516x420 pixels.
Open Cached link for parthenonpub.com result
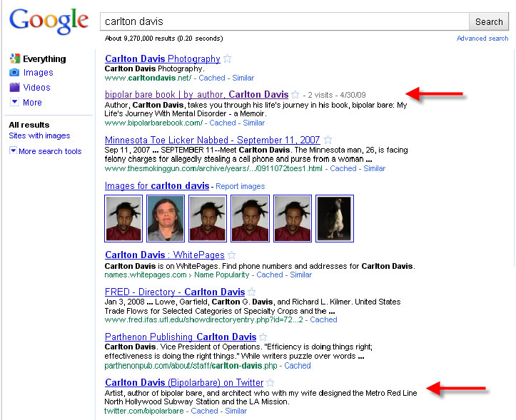(298, 366)
